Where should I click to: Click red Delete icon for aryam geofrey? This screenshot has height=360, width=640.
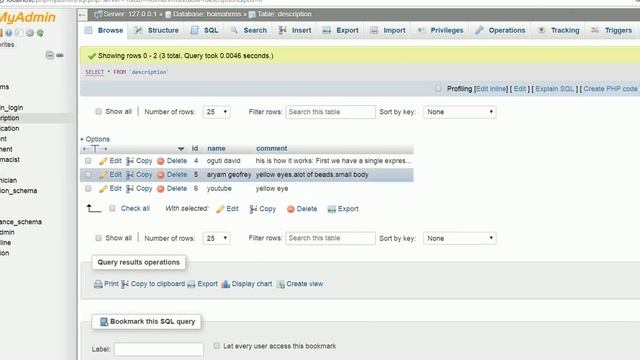(161, 175)
